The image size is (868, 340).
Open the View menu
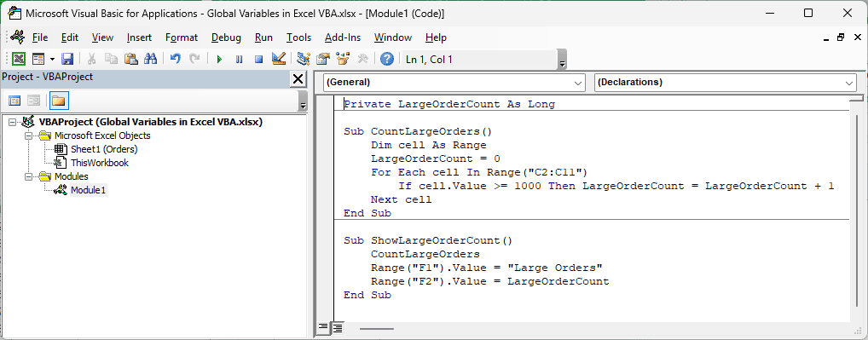click(x=102, y=37)
